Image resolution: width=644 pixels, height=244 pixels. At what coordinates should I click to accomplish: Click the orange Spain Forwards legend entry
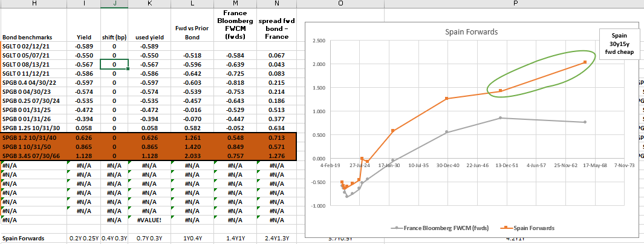tap(527, 228)
